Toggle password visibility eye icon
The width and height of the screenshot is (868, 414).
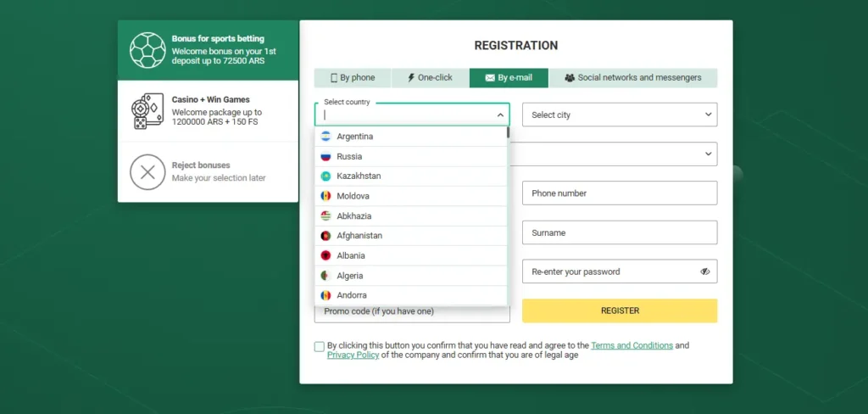coord(704,271)
